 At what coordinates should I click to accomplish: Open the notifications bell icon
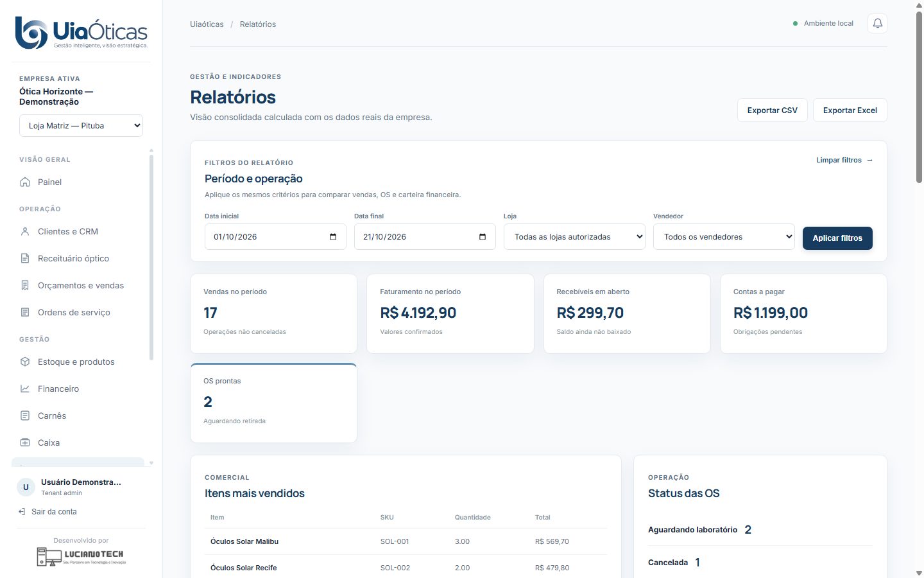pos(877,24)
